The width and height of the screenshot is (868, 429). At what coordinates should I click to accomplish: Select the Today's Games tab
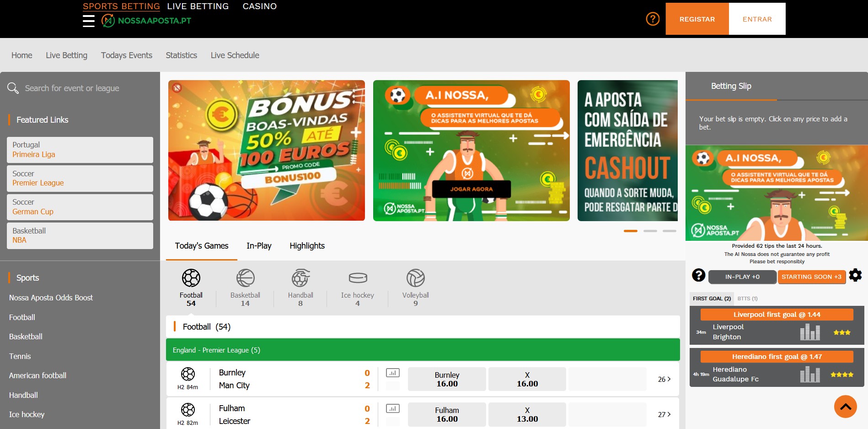(x=202, y=246)
